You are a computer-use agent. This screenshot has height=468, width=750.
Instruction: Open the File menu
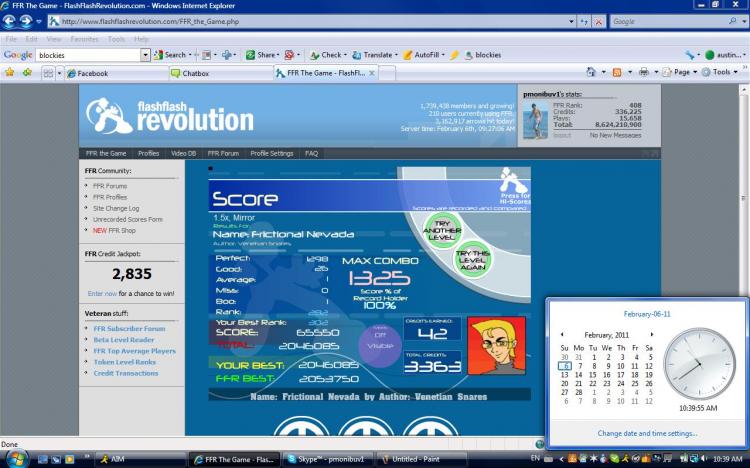[11, 39]
